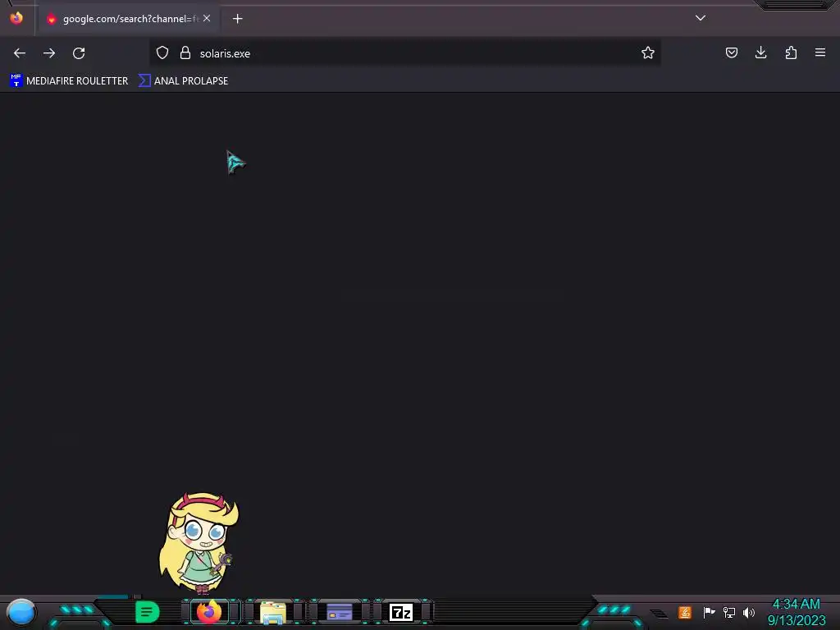This screenshot has height=630, width=840.
Task: Open network status tray icon
Action: tap(729, 612)
